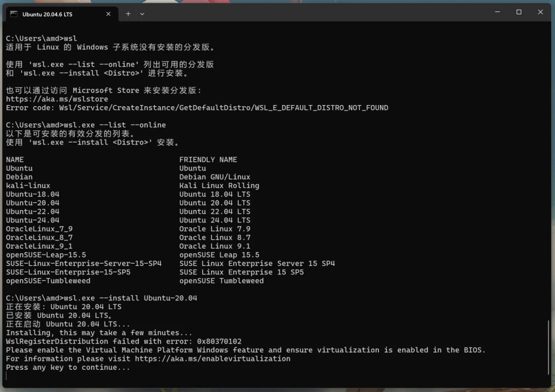Click 'openSUSE-Tumbleweed' in the NAME column
Image resolution: width=555 pixels, height=392 pixels.
(x=48, y=281)
